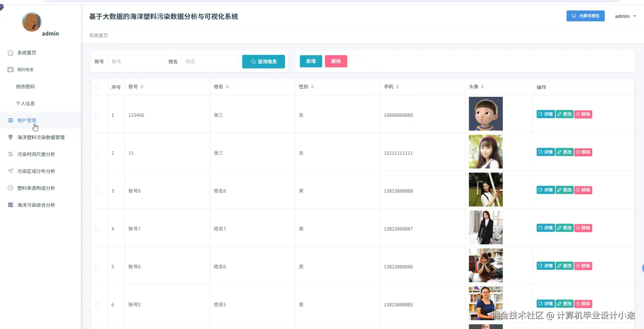The width and height of the screenshot is (644, 329).
Task: Select the checkbox for row 账号7
Action: (97, 229)
